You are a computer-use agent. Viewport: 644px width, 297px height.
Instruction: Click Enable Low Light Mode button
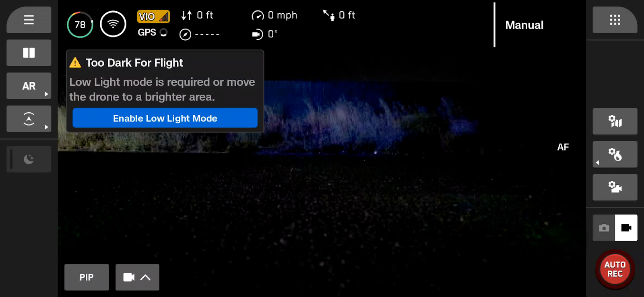[165, 118]
